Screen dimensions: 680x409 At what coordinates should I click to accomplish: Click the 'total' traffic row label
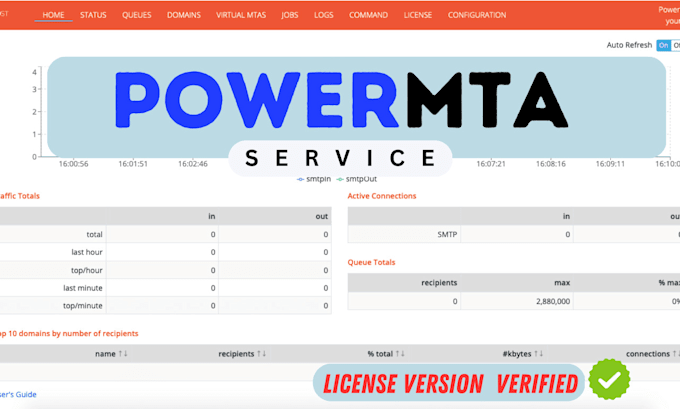click(x=94, y=235)
